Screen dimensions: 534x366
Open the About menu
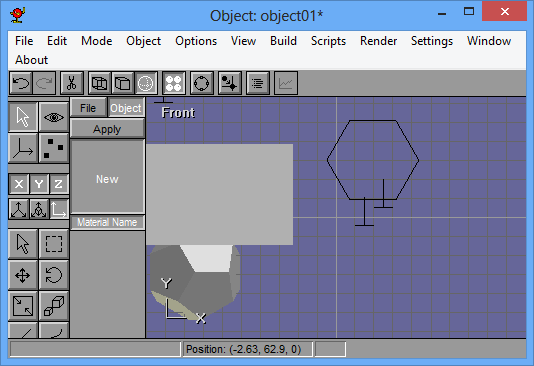point(32,60)
